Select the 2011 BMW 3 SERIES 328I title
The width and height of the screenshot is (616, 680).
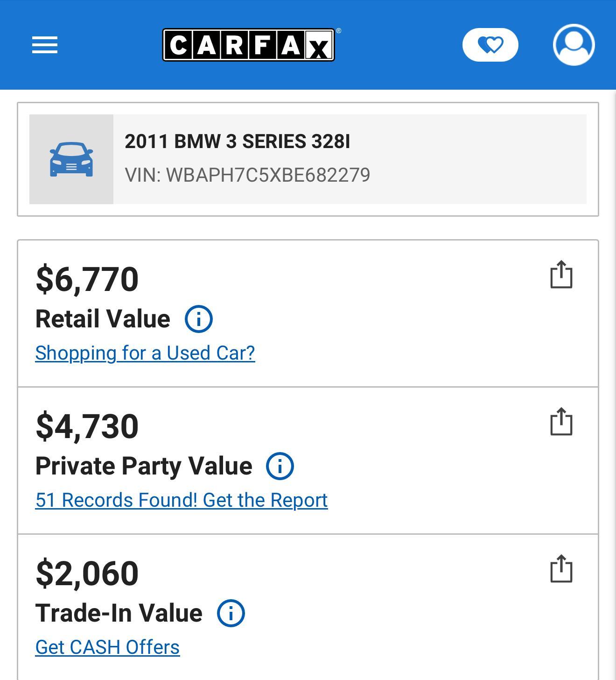237,142
